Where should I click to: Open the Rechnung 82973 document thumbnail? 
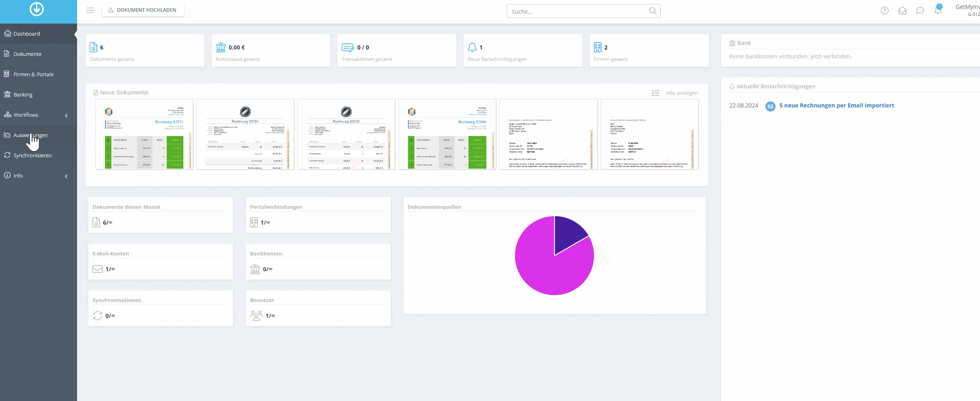click(144, 134)
